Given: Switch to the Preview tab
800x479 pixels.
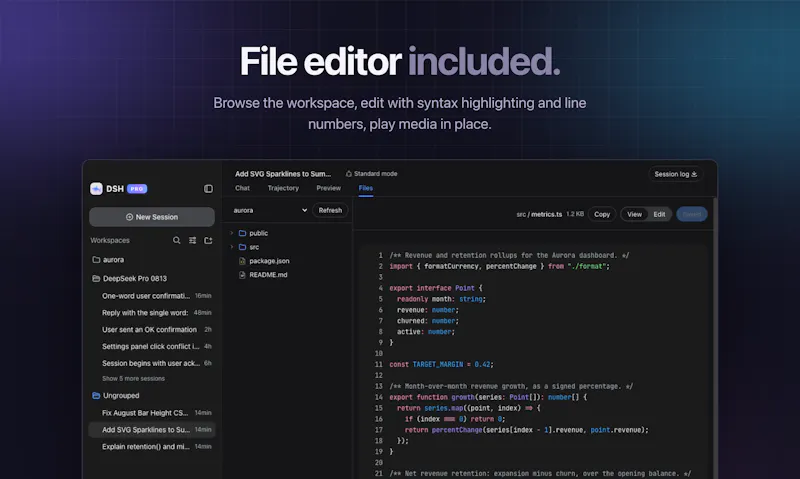Looking at the screenshot, I should tap(329, 188).
